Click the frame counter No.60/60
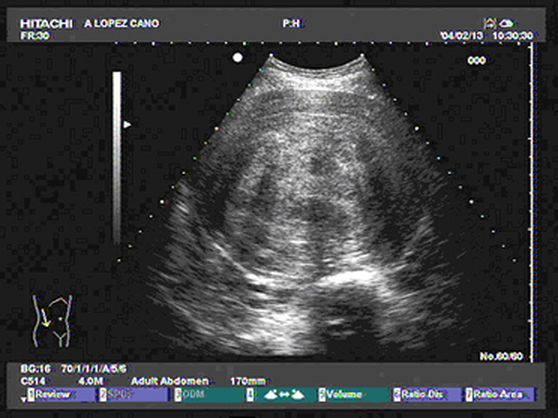 tap(501, 356)
